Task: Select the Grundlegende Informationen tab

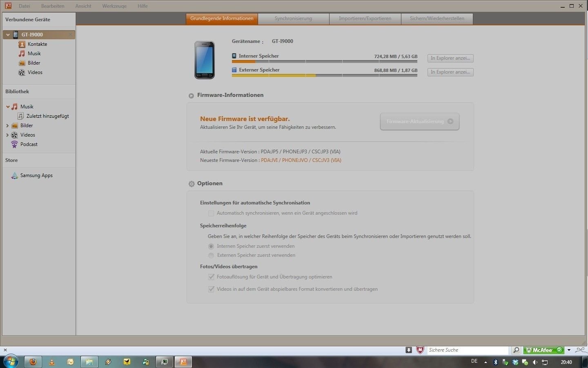Action: click(222, 19)
